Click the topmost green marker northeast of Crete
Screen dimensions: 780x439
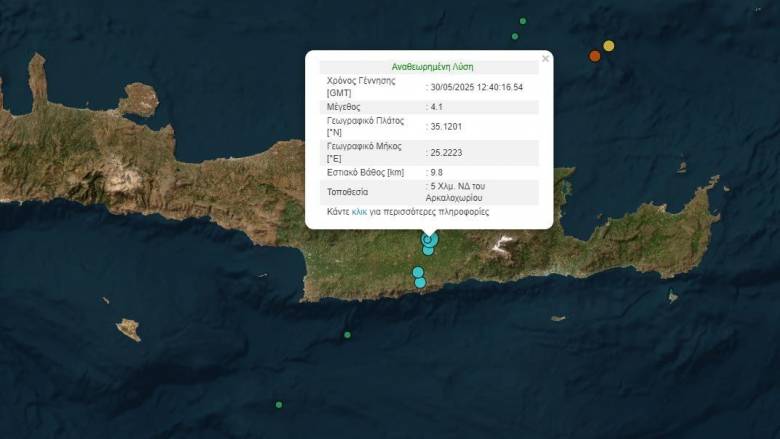pyautogui.click(x=523, y=21)
